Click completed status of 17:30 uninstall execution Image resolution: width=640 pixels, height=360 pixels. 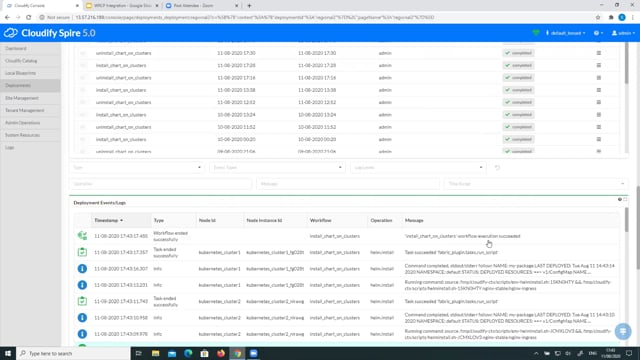coord(518,53)
